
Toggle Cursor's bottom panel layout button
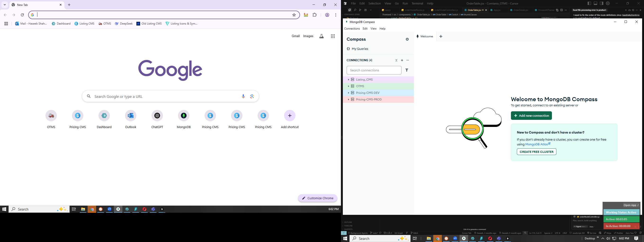(595, 4)
